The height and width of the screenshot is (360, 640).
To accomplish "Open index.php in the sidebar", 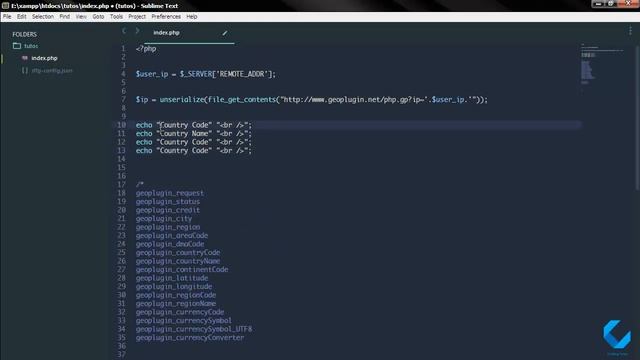I will 44,58.
